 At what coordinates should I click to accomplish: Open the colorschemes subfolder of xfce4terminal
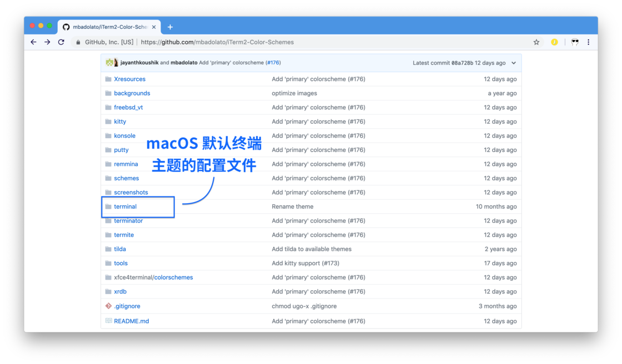click(x=174, y=277)
